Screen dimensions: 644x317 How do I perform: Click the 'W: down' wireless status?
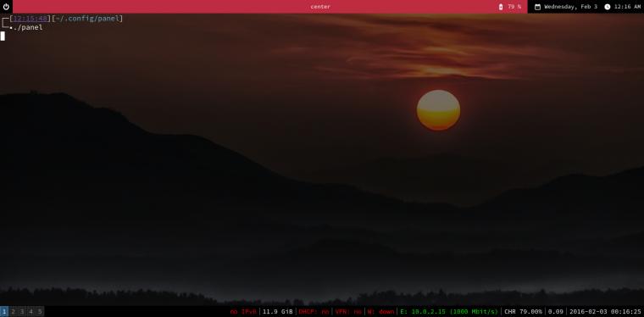click(380, 312)
